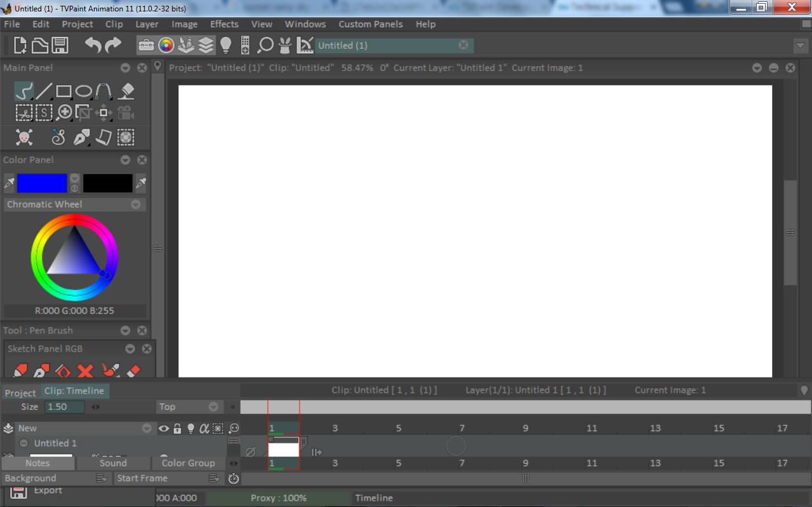Collapse the Untitled 1 layer

[24, 444]
